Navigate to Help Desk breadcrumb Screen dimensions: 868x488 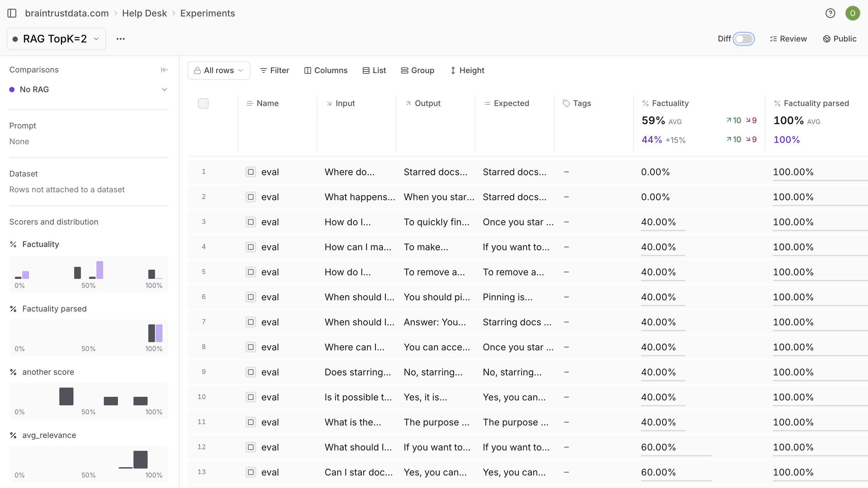point(144,13)
